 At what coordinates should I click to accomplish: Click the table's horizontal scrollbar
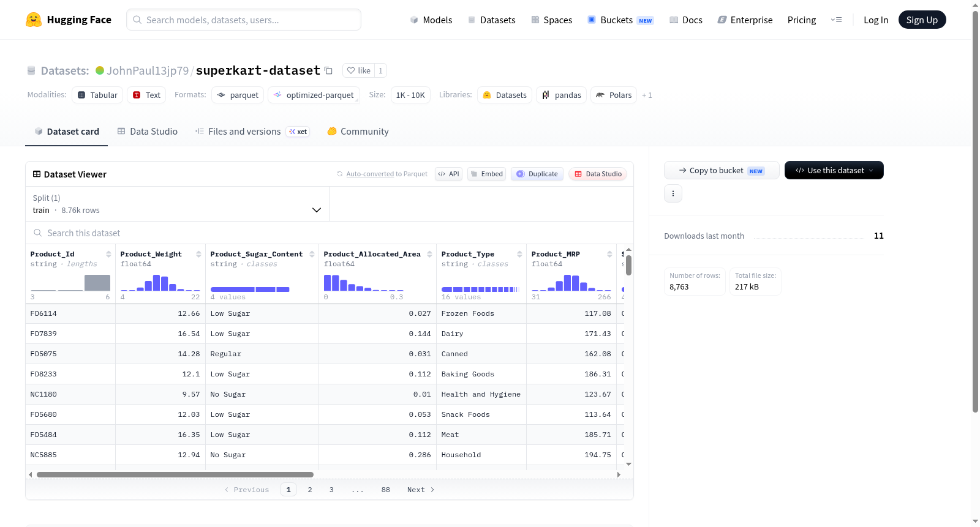(175, 474)
